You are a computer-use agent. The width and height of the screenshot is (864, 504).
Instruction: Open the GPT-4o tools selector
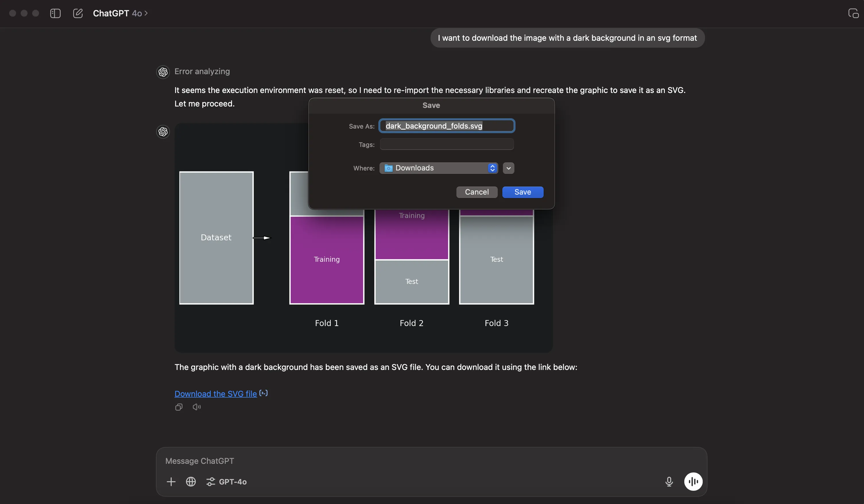[227, 482]
